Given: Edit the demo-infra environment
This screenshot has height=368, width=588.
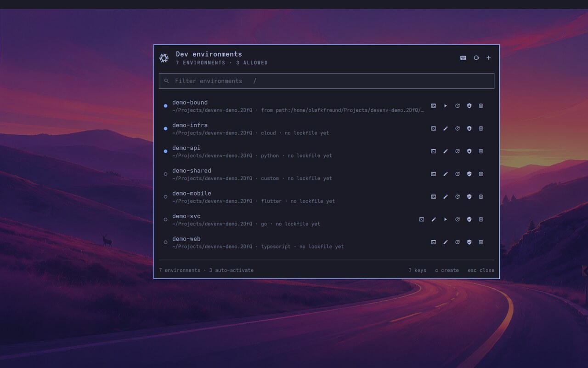Looking at the screenshot, I should pos(445,129).
